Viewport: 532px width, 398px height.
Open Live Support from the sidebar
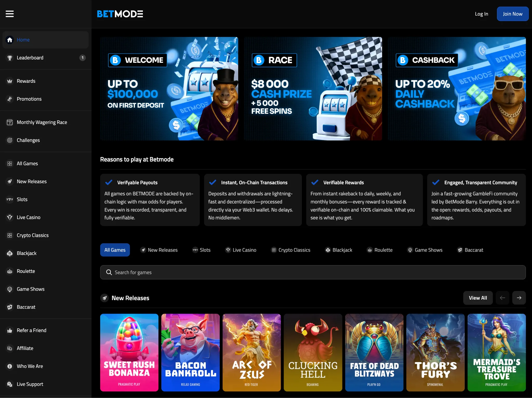pyautogui.click(x=10, y=384)
